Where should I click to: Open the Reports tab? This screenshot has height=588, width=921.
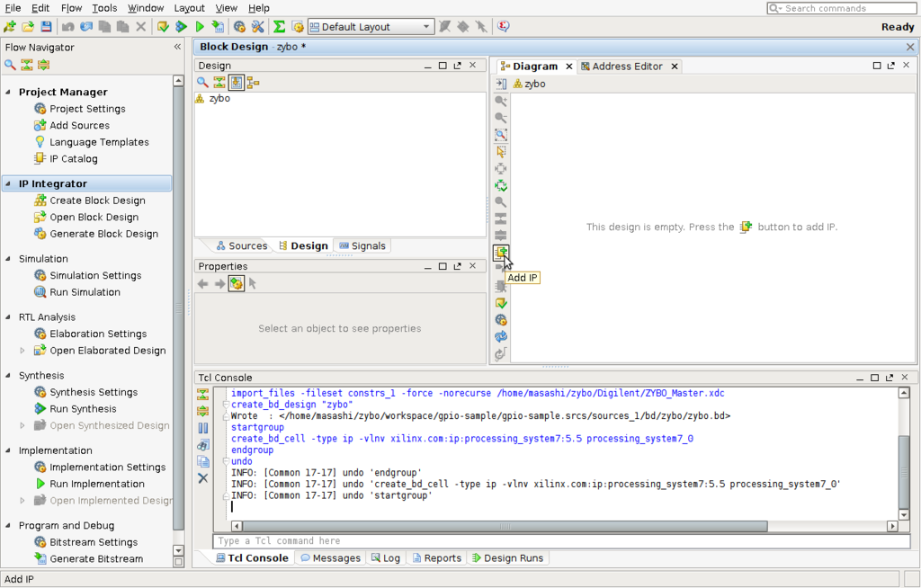point(437,557)
